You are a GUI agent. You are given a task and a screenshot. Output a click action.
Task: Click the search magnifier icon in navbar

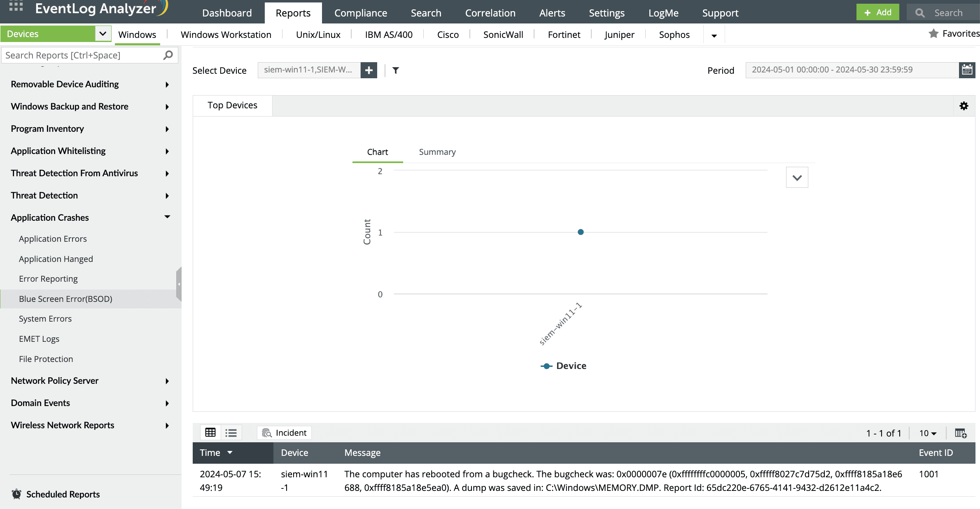pos(919,12)
